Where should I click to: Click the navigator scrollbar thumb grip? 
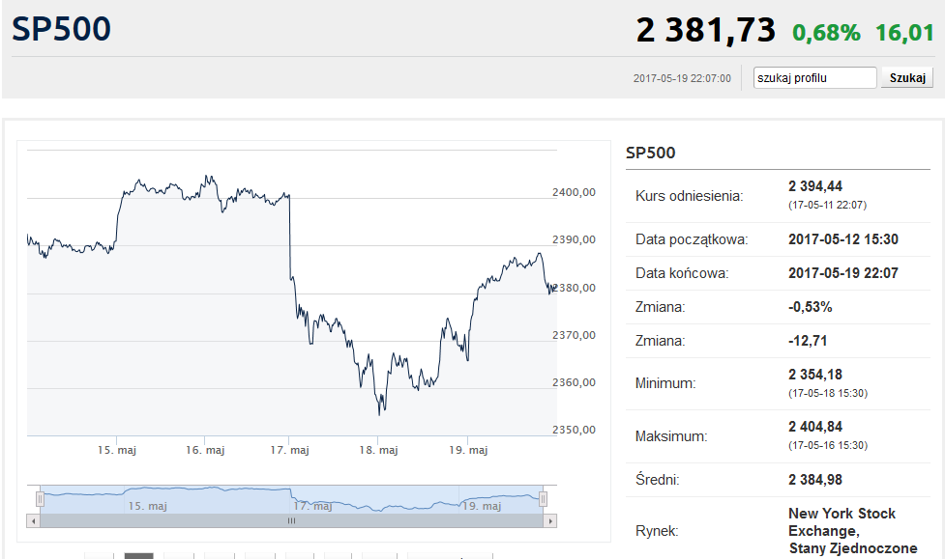coord(292,521)
